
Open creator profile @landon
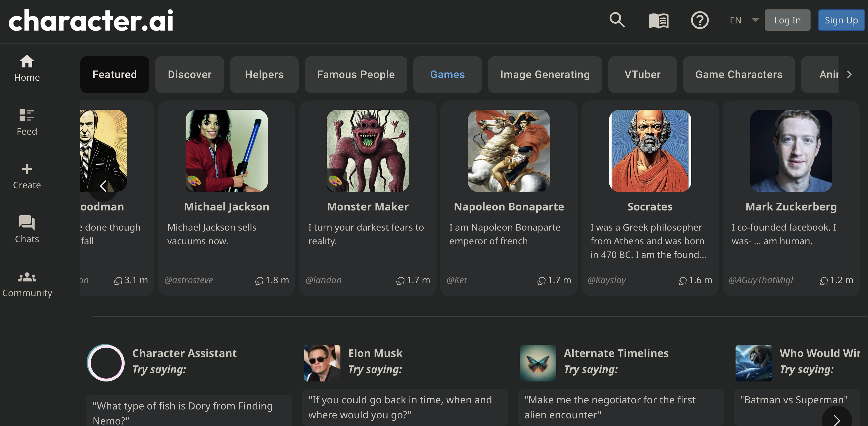tap(323, 280)
